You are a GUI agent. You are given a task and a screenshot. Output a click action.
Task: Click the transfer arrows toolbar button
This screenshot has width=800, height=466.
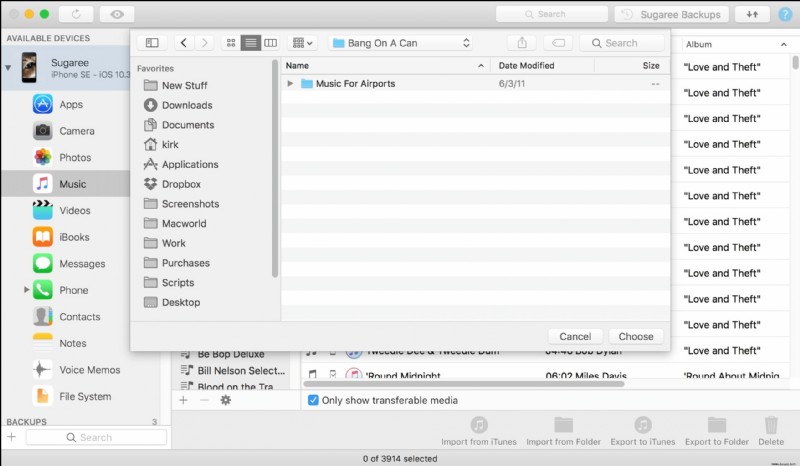click(752, 14)
